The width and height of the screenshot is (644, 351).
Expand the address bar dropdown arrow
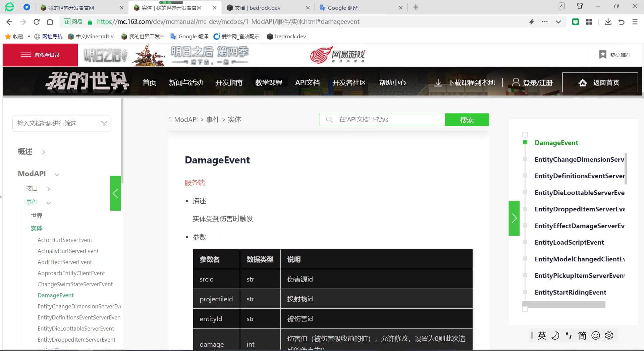point(558,22)
